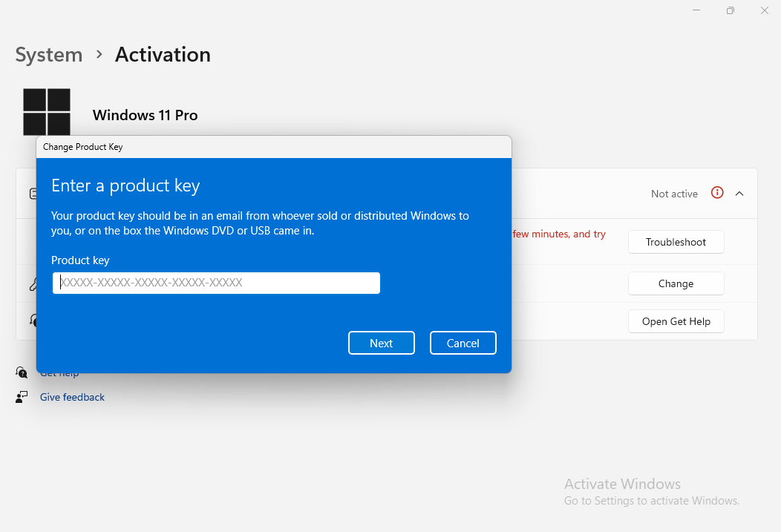Screen dimensions: 781x532
Task: Restore down the Settings window
Action: coord(731,10)
